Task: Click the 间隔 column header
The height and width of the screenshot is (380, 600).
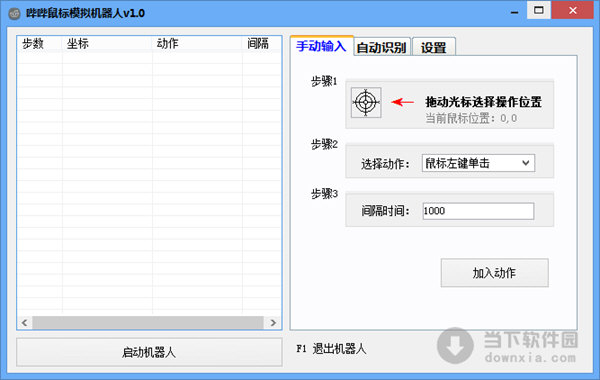Action: [x=262, y=44]
